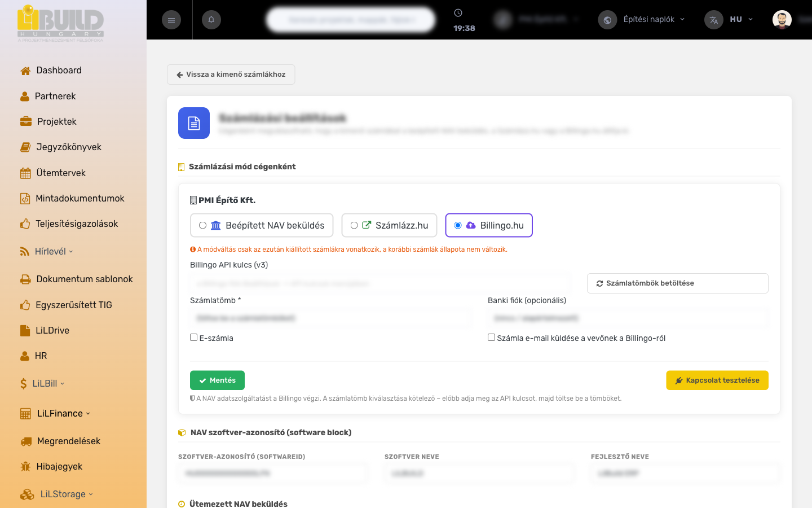
Task: Enable the E-számla checkbox
Action: (194, 338)
